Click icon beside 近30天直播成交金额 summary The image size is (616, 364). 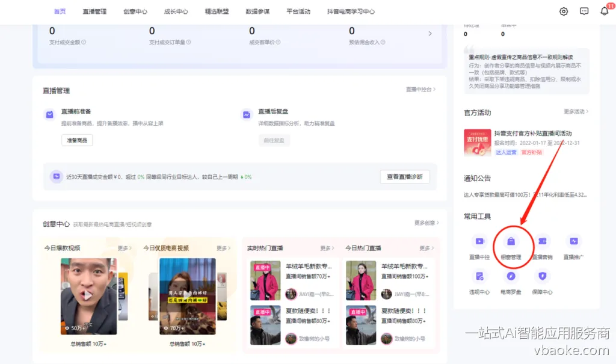coord(57,176)
